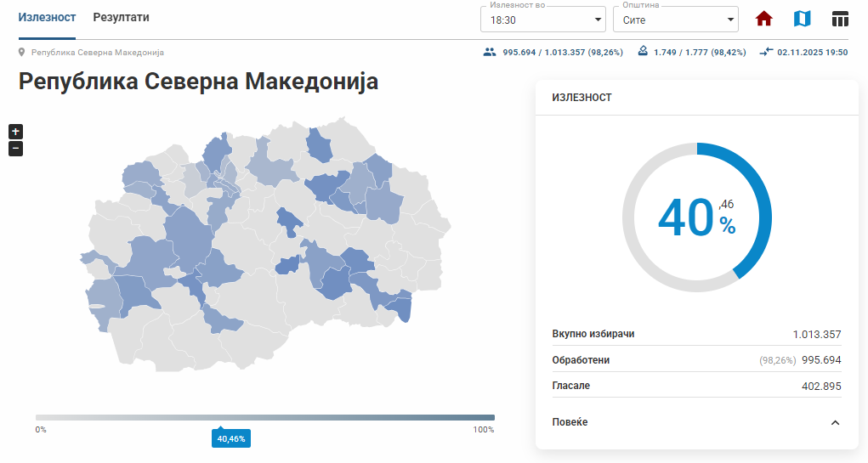Click the arrows icon beside the timestamp
The height and width of the screenshot is (463, 868).
766,52
